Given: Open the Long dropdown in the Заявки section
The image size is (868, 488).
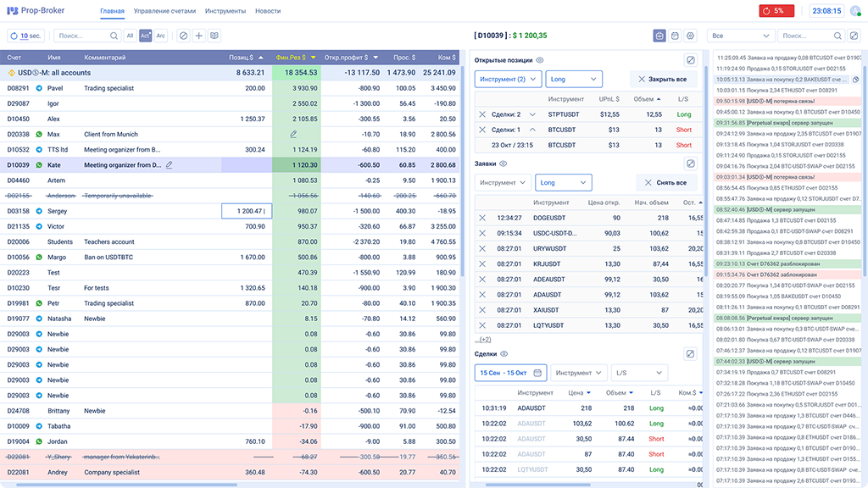Looking at the screenshot, I should point(564,182).
